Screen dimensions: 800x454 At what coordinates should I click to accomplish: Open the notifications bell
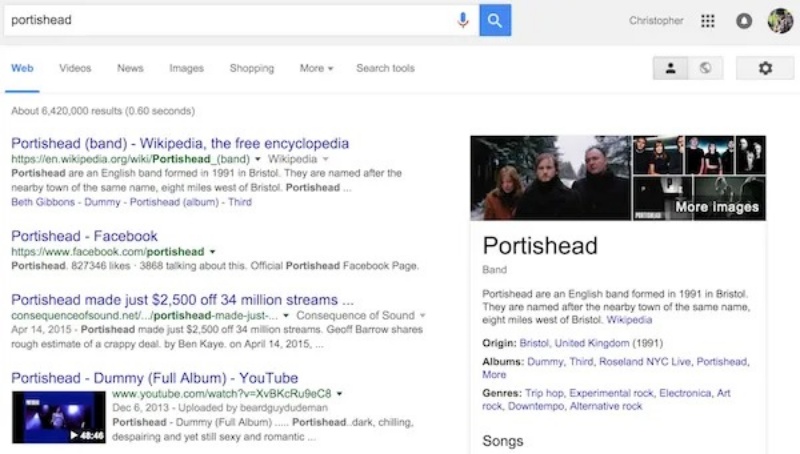click(x=744, y=20)
